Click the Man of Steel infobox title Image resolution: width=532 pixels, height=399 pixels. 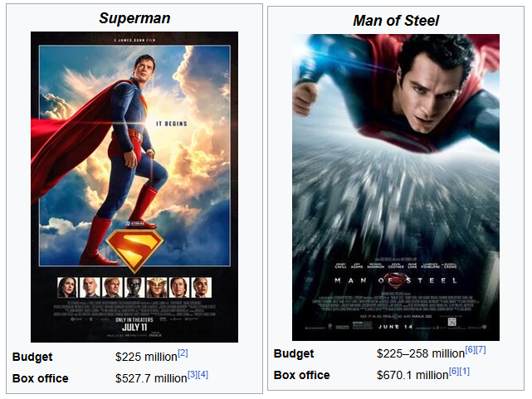point(396,21)
